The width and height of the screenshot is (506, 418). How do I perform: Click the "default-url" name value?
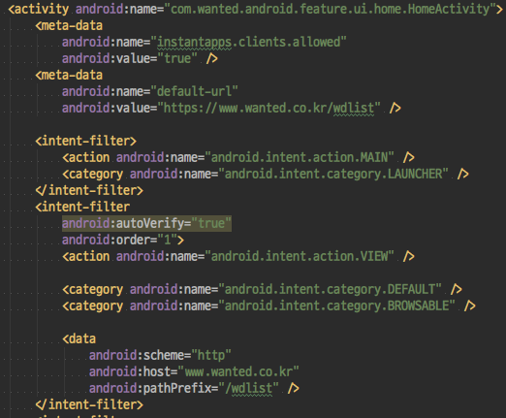(194, 91)
